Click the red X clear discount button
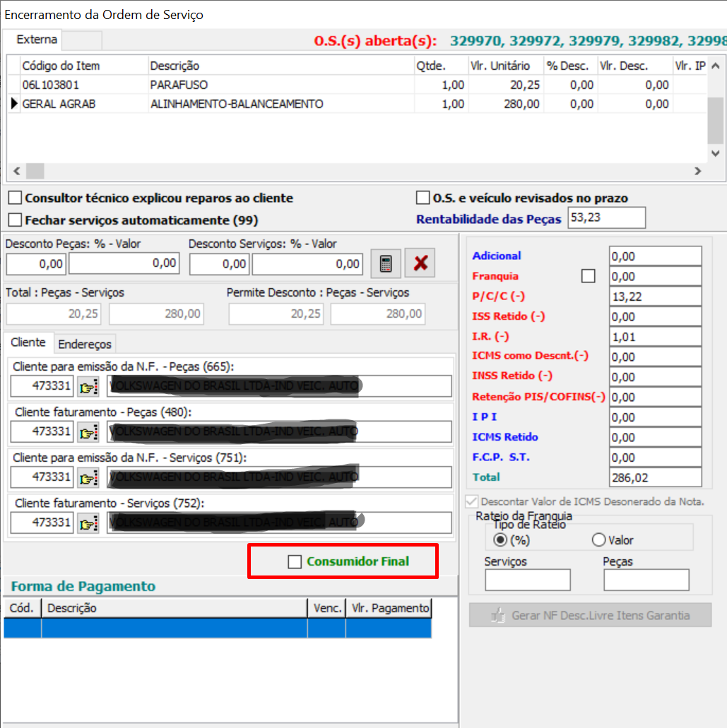Viewport: 727px width, 728px height. [x=420, y=263]
